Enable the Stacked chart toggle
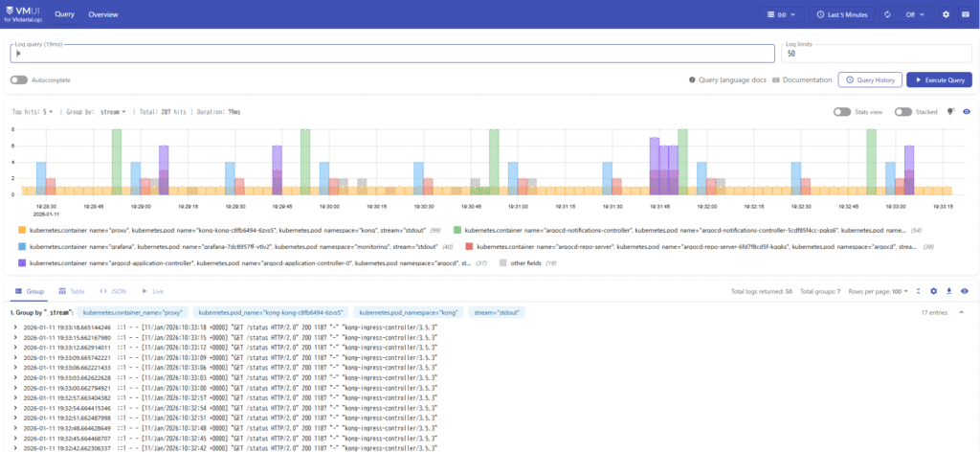Screen dimensions: 980x452 [903, 112]
